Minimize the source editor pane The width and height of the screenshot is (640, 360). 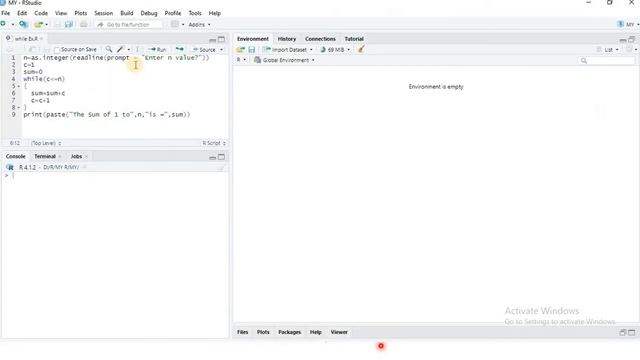pyautogui.click(x=212, y=40)
